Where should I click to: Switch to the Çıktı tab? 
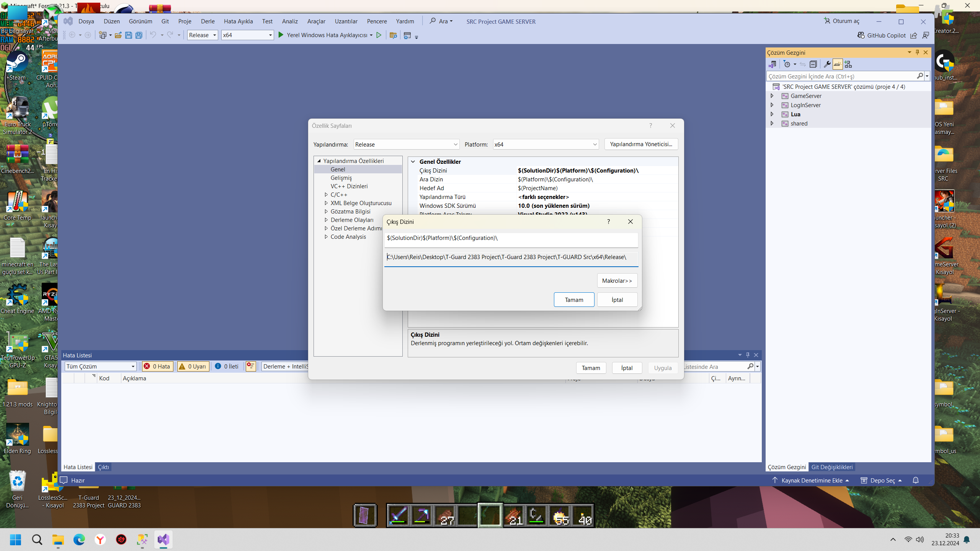point(103,467)
